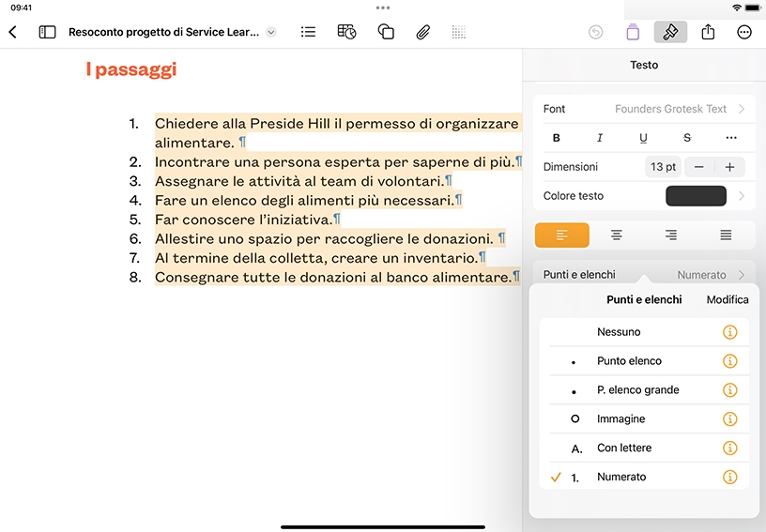Image resolution: width=766 pixels, height=532 pixels.
Task: Tap the document title Resoconto progetto
Action: [x=163, y=32]
